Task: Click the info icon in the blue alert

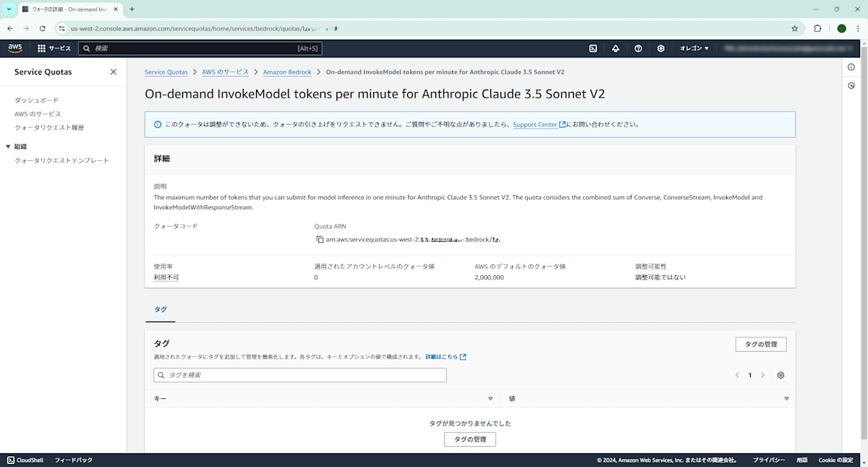Action: tap(158, 125)
